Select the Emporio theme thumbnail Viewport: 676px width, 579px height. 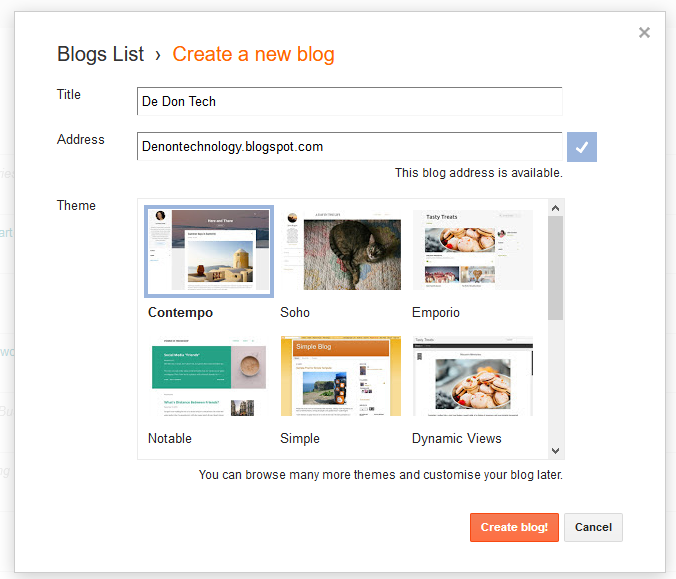(x=473, y=250)
